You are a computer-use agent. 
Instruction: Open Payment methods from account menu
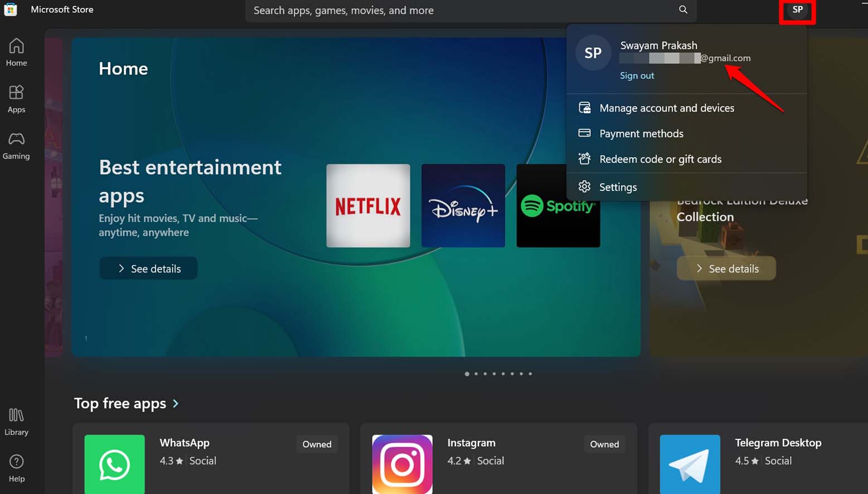[x=641, y=134]
